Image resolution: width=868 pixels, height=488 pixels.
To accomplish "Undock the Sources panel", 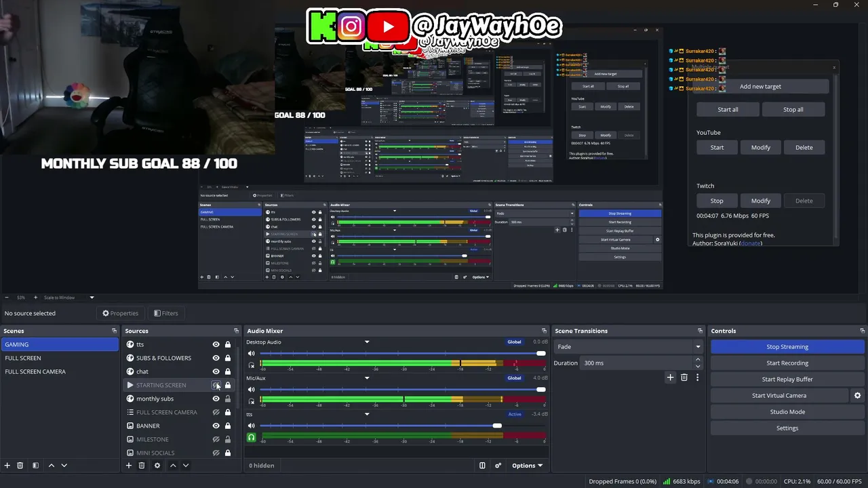I will pos(237,331).
